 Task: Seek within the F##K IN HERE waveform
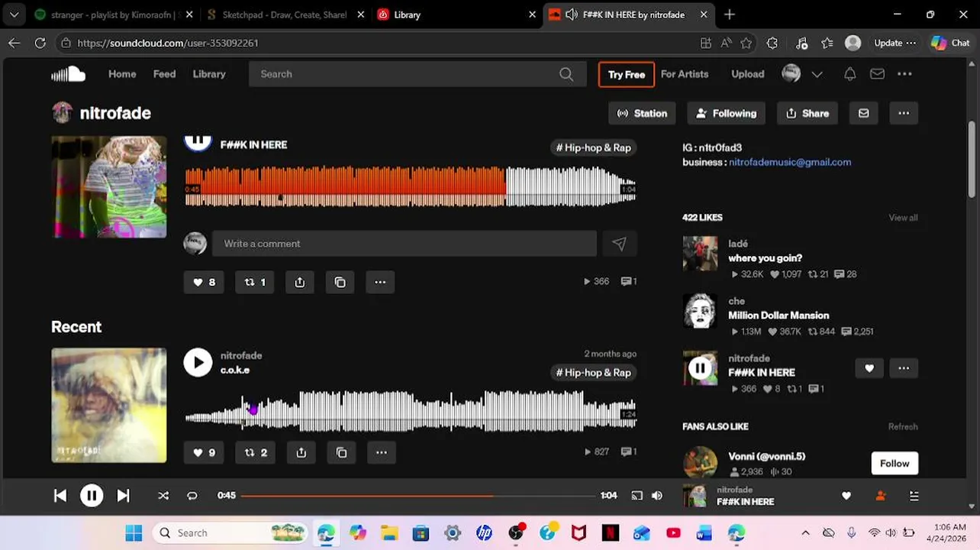coord(411,187)
